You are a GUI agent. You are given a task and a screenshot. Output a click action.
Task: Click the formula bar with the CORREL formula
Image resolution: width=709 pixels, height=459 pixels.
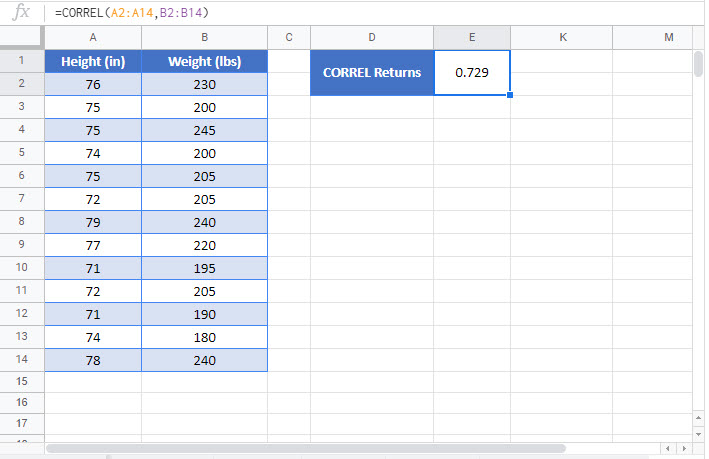click(x=375, y=13)
